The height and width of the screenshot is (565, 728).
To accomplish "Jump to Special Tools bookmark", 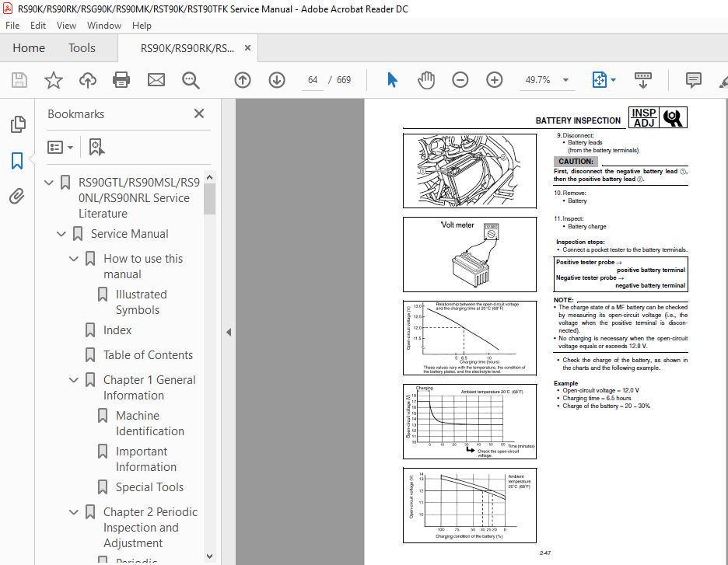I will click(x=149, y=487).
